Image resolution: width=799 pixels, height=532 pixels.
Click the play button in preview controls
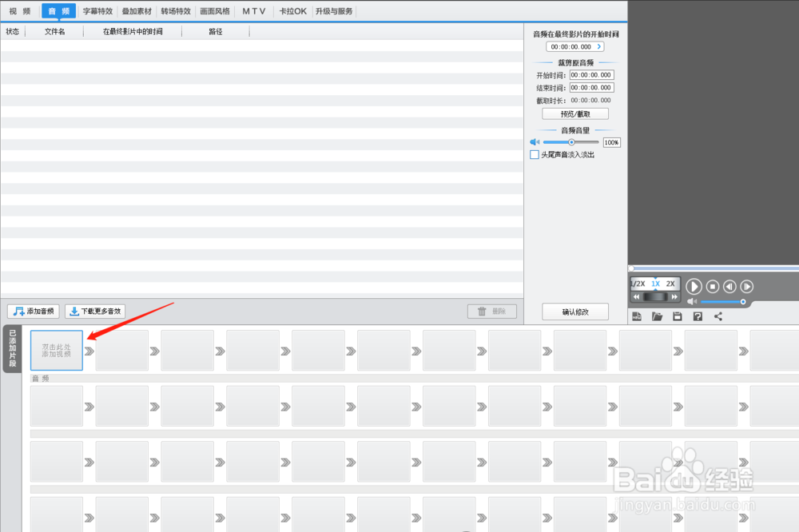[694, 286]
